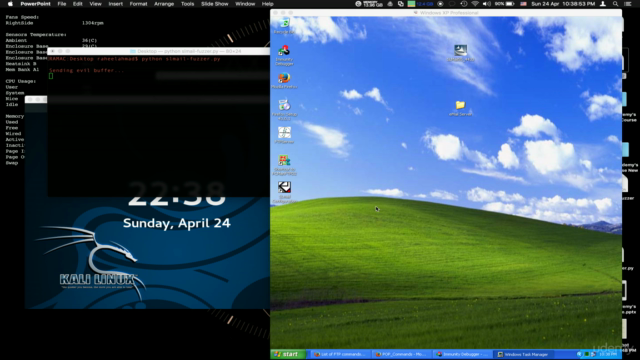Open the Window menu
640x360 pixels.
coord(245,4)
